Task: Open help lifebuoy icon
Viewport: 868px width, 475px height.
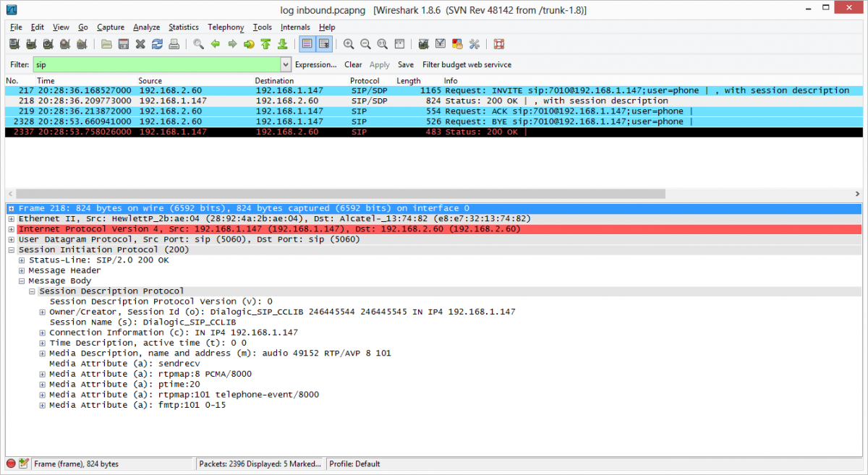Action: click(x=499, y=44)
